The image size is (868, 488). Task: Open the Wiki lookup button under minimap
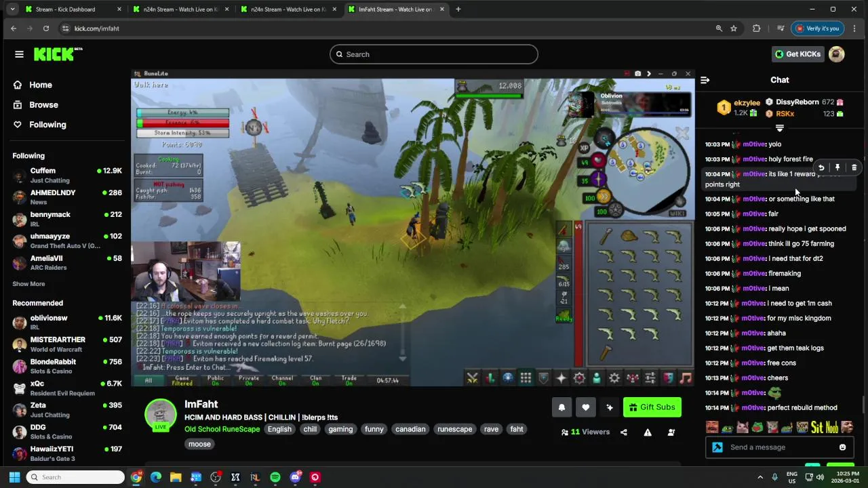pos(677,213)
